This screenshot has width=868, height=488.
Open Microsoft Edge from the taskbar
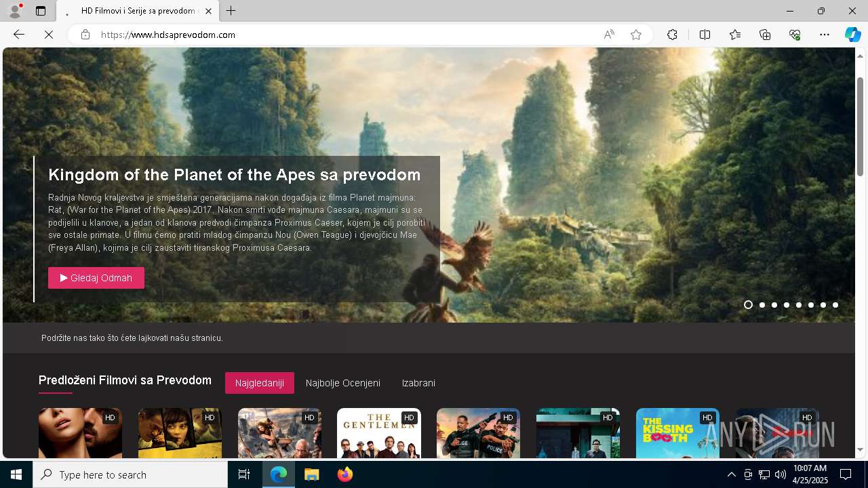pos(279,474)
